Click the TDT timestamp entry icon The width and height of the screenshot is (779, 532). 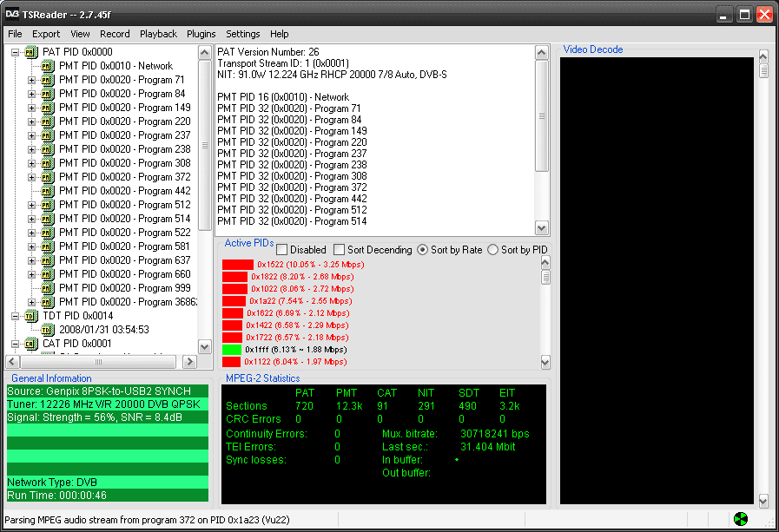point(47,330)
